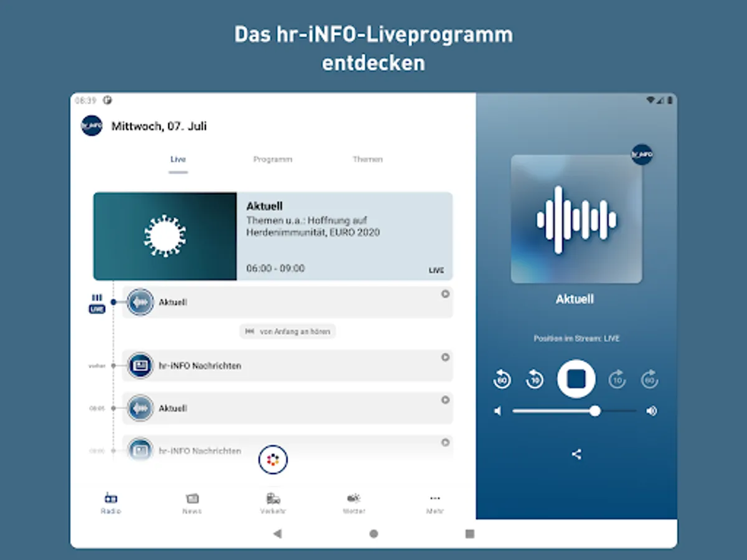
Task: Rewind stream by 10 seconds
Action: click(x=535, y=379)
